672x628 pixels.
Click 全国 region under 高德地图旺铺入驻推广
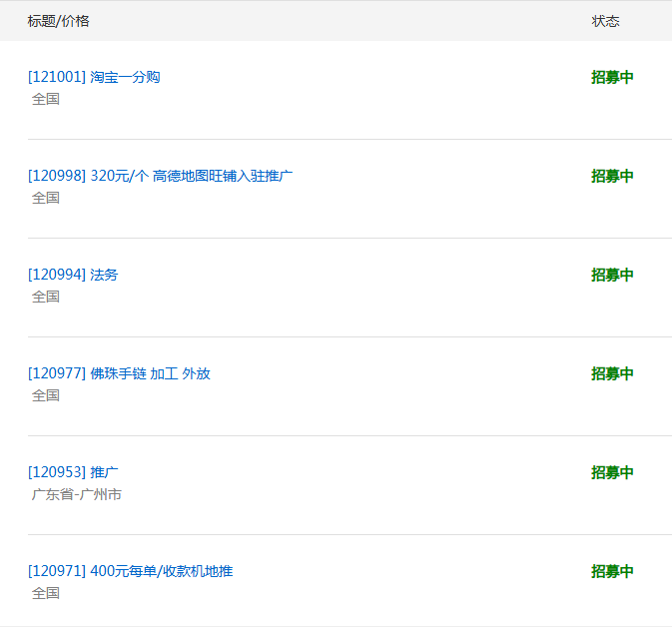point(46,198)
